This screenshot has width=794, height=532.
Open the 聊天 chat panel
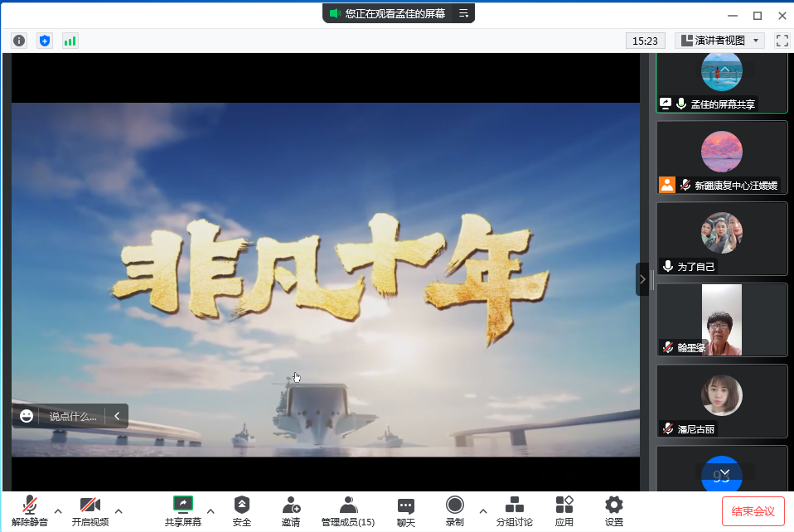coord(405,510)
